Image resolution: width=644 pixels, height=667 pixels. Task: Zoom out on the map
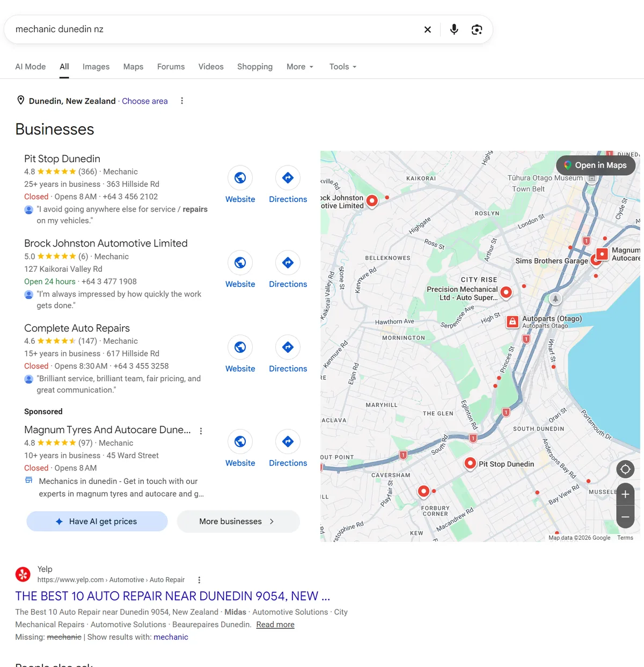click(x=625, y=517)
